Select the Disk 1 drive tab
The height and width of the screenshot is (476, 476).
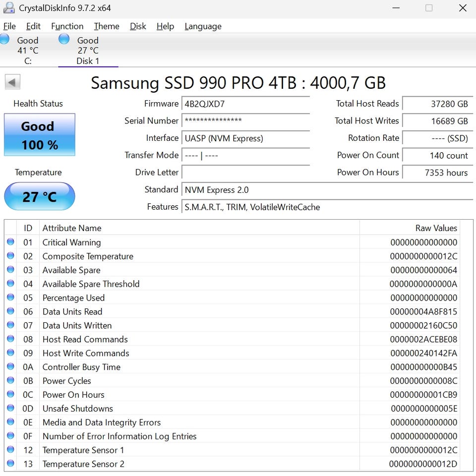click(88, 51)
